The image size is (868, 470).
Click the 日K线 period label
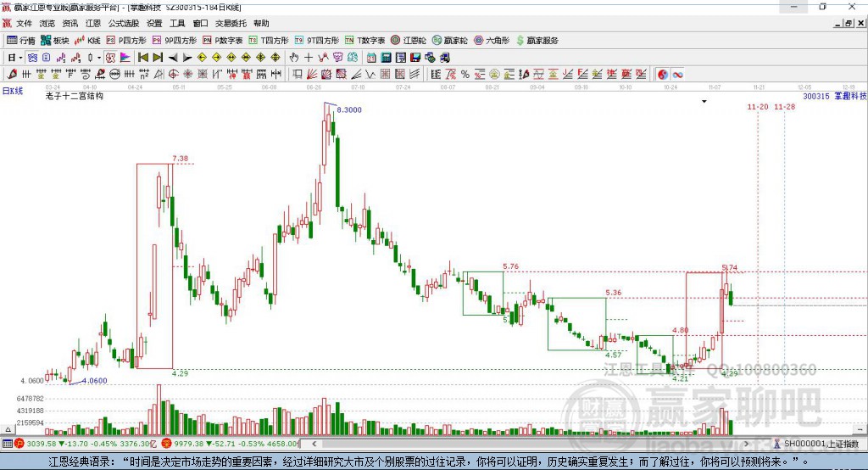click(x=13, y=90)
